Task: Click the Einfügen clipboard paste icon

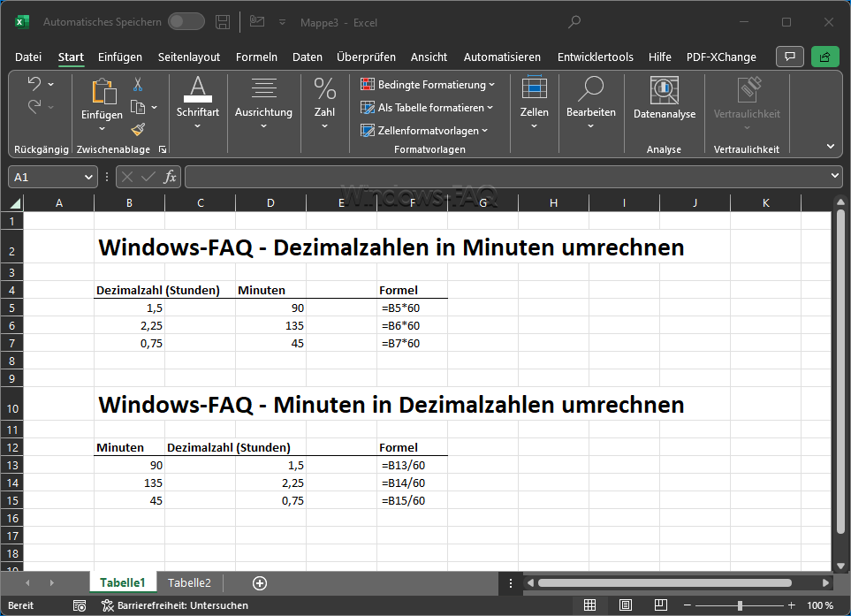Action: [x=103, y=91]
